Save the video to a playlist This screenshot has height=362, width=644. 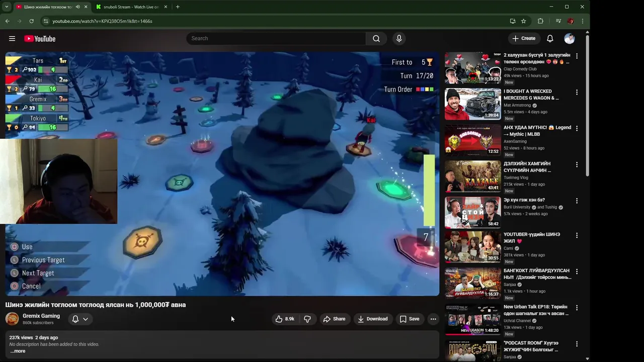point(410,319)
